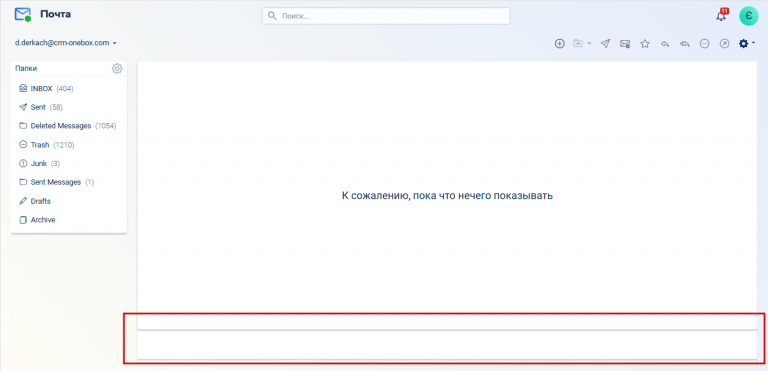Click the move-to-folder icon in the toolbar
768x371 pixels.
point(578,44)
